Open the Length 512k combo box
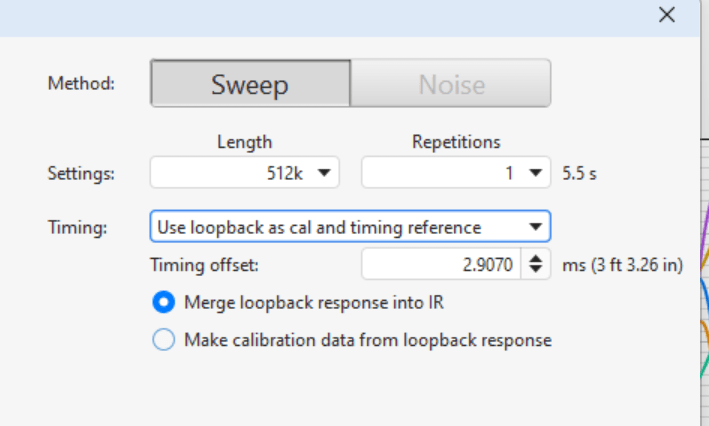 [245, 173]
